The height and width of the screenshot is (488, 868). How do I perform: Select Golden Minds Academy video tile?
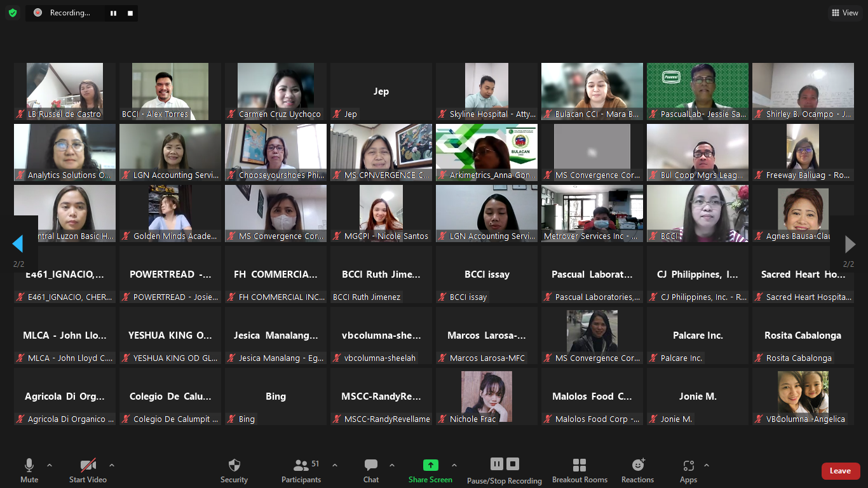tap(170, 213)
